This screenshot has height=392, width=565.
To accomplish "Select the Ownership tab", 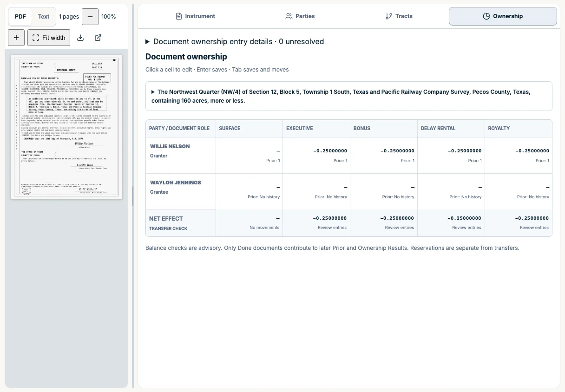I will click(x=503, y=16).
